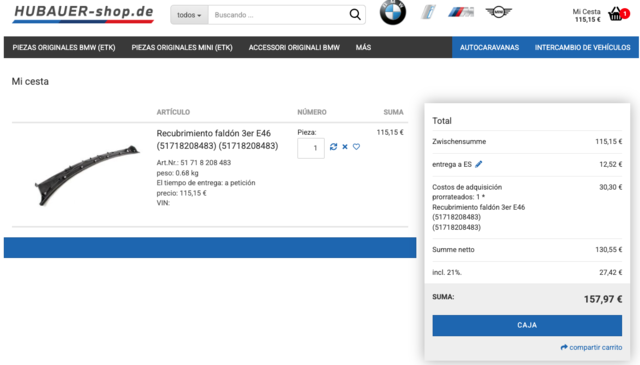Click the 'CAJA' checkout button
Screen dimensions: 640x365
[x=527, y=325]
